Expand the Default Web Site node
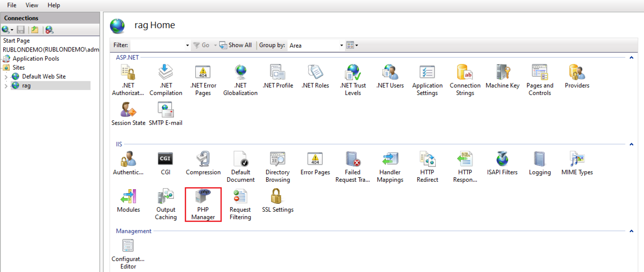644x272 pixels. point(6,77)
